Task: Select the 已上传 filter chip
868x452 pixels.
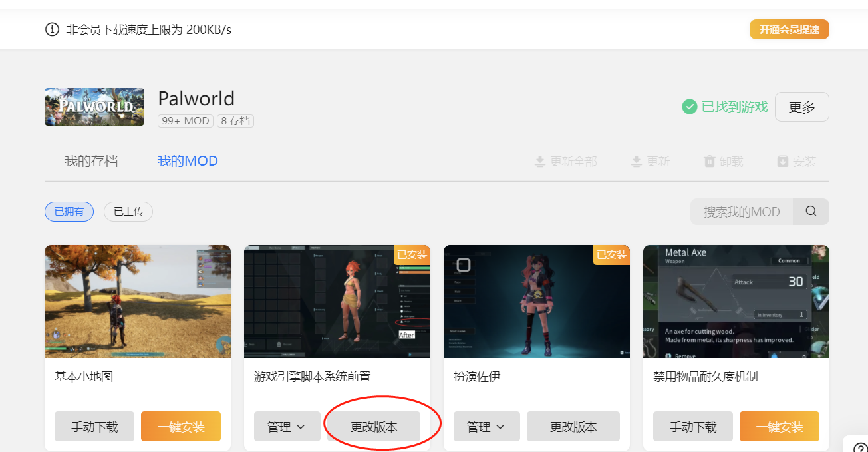Action: 128,212
